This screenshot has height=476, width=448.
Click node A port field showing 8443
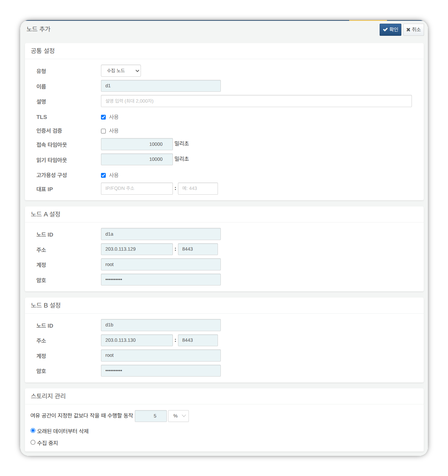198,249
